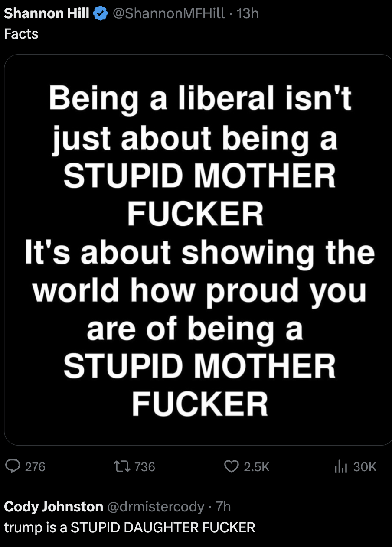Open the view analytics bar-chart icon
The width and height of the screenshot is (392, 547).
point(341,466)
